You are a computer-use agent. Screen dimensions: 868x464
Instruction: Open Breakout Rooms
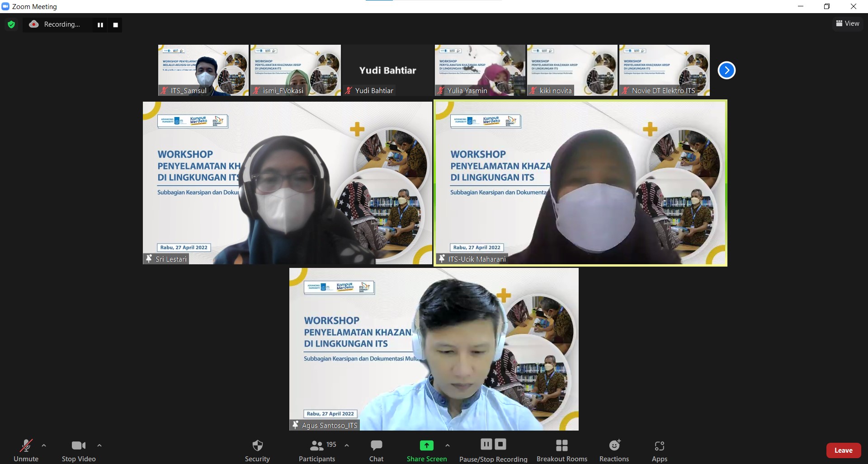point(561,450)
